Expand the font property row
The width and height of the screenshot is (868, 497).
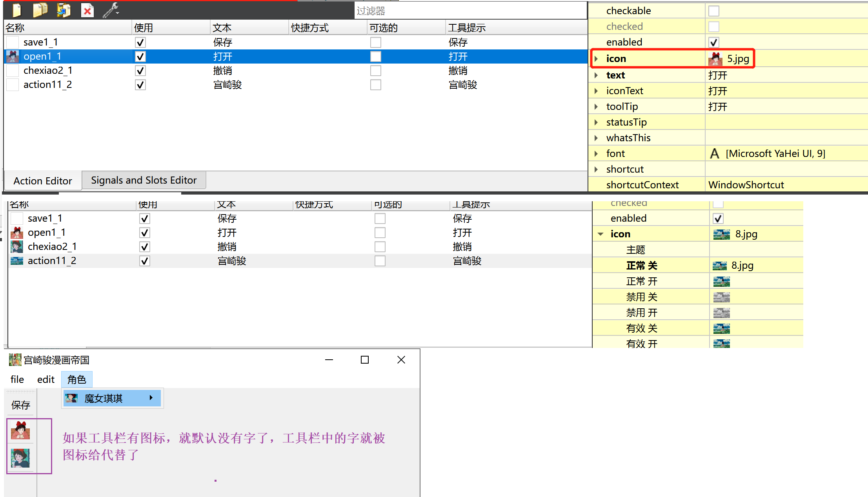pyautogui.click(x=596, y=154)
